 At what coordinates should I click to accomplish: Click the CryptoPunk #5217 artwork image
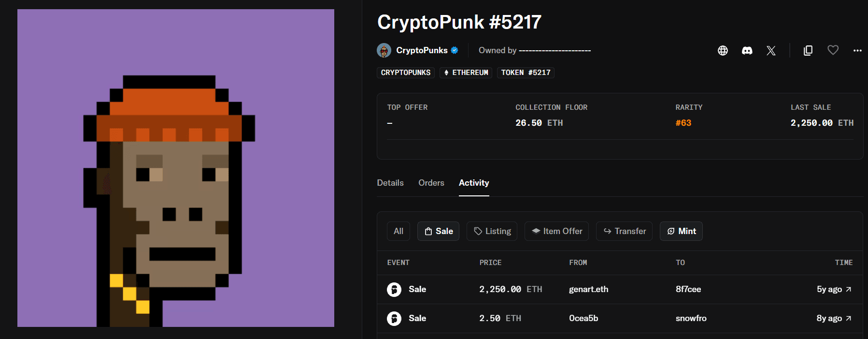pyautogui.click(x=175, y=168)
